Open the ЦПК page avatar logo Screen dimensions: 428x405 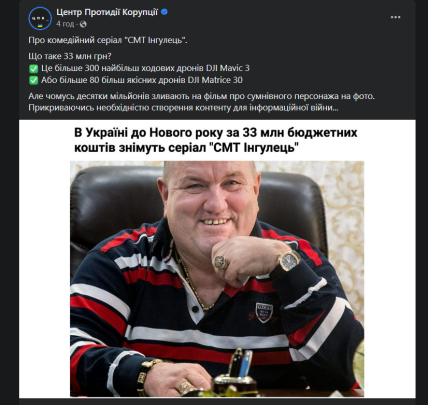click(x=40, y=19)
